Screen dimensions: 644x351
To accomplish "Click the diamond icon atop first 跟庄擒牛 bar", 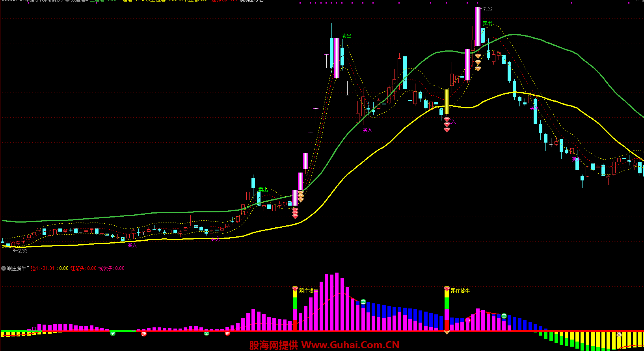I will pyautogui.click(x=295, y=289).
